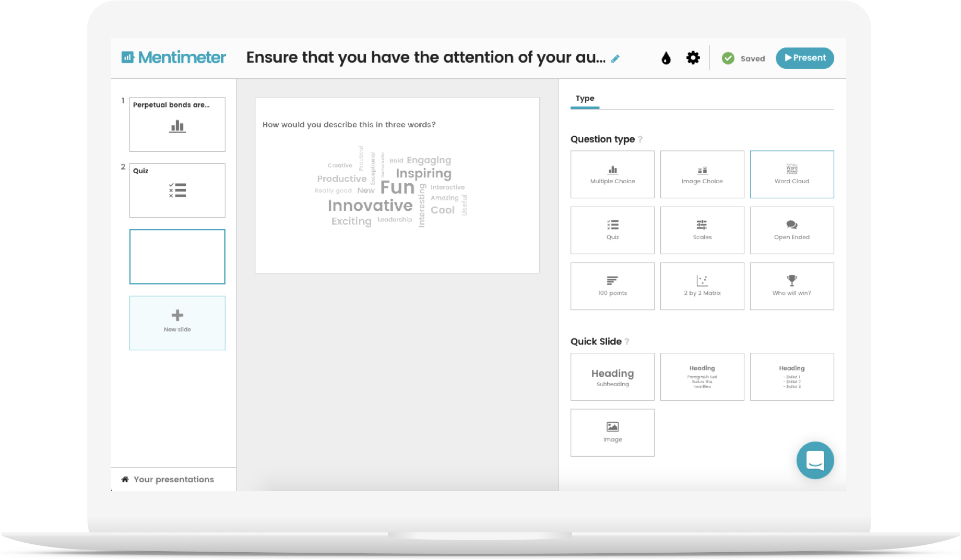Open themes via the droplet icon
The image size is (961, 560).
point(666,58)
